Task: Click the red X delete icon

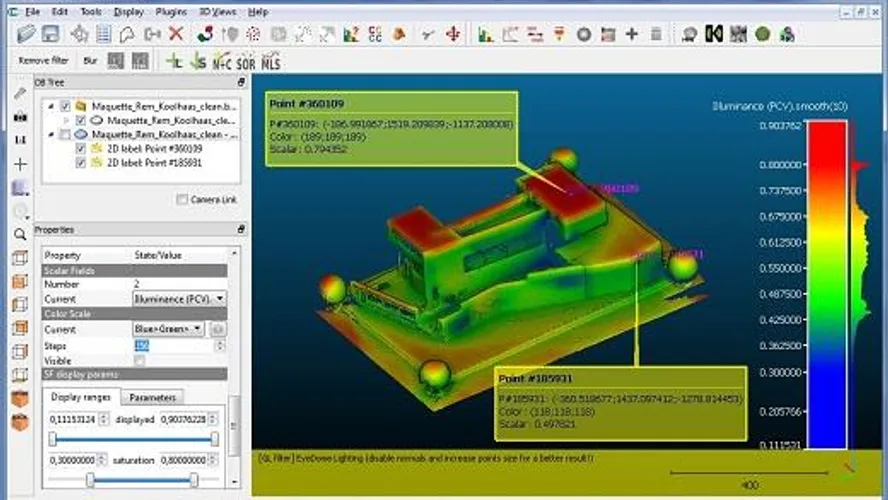Action: (176, 34)
